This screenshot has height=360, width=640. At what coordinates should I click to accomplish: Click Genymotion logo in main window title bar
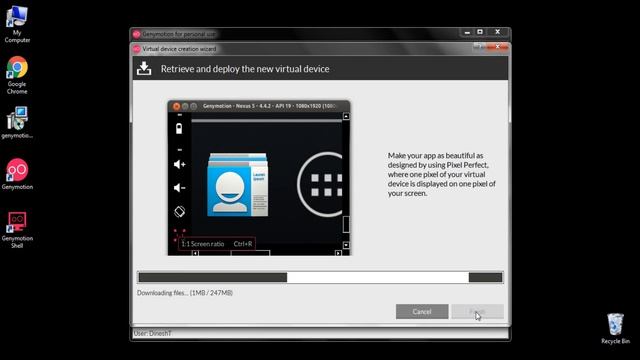pos(136,34)
